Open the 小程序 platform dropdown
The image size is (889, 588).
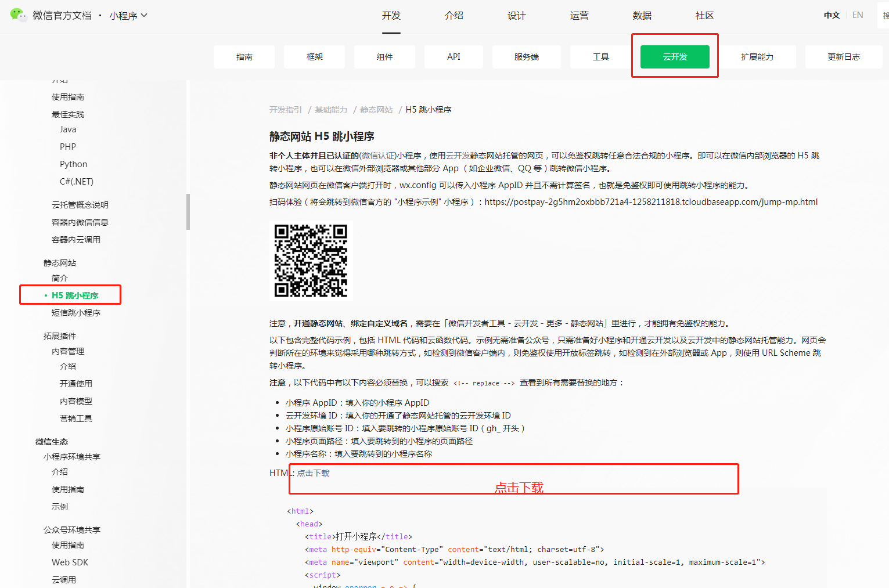[128, 16]
